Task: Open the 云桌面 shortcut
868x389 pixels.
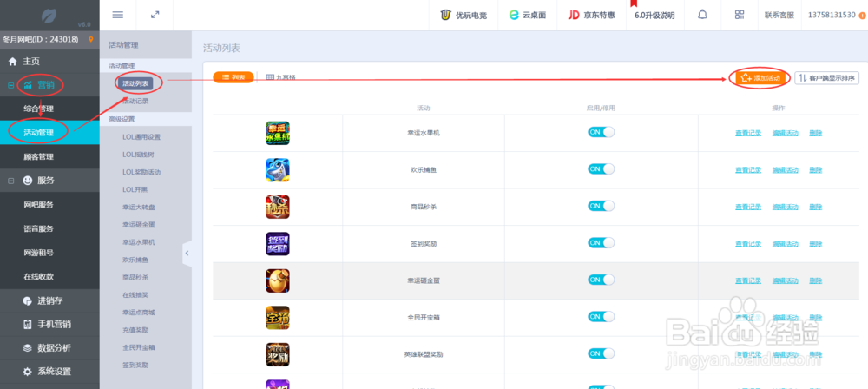Action: (528, 15)
